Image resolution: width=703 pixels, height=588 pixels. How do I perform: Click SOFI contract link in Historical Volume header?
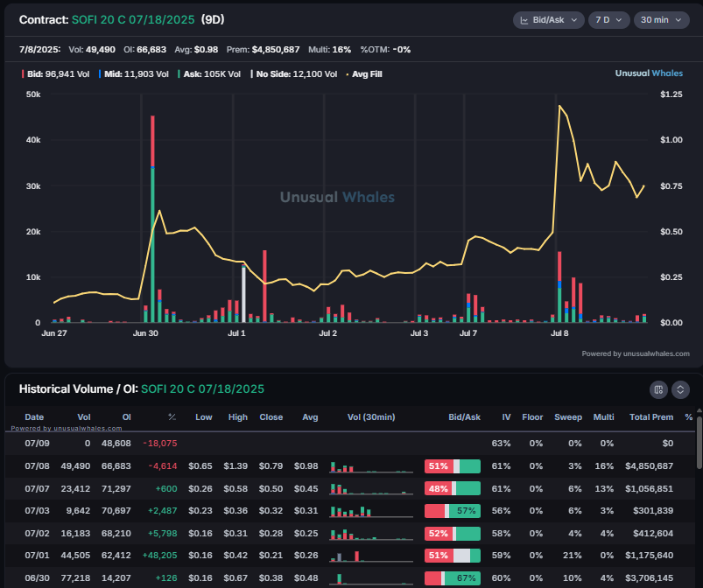tap(202, 389)
